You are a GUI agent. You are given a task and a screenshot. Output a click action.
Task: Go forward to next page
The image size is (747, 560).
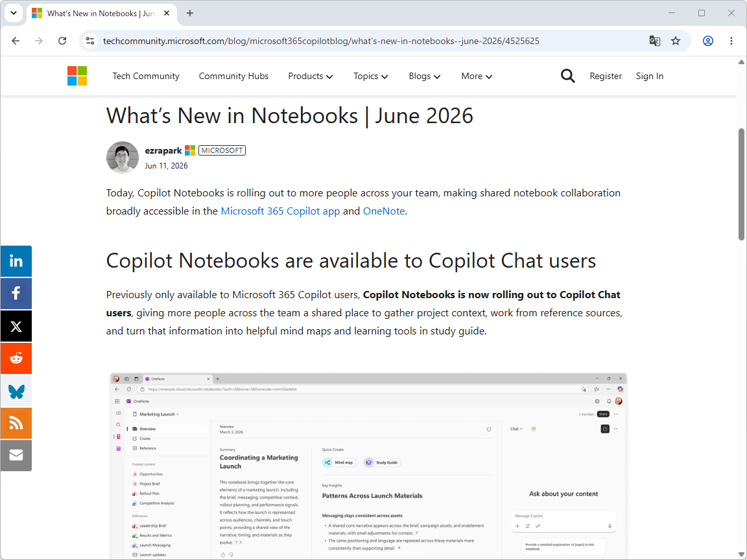pos(39,41)
